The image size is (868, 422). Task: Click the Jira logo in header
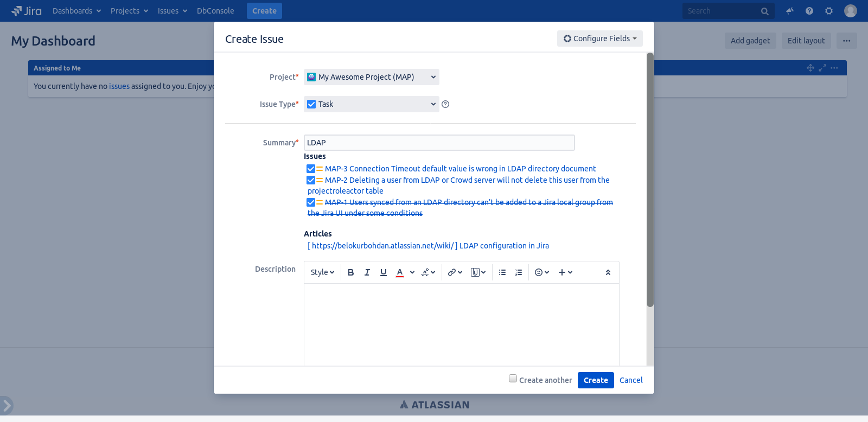coord(27,11)
